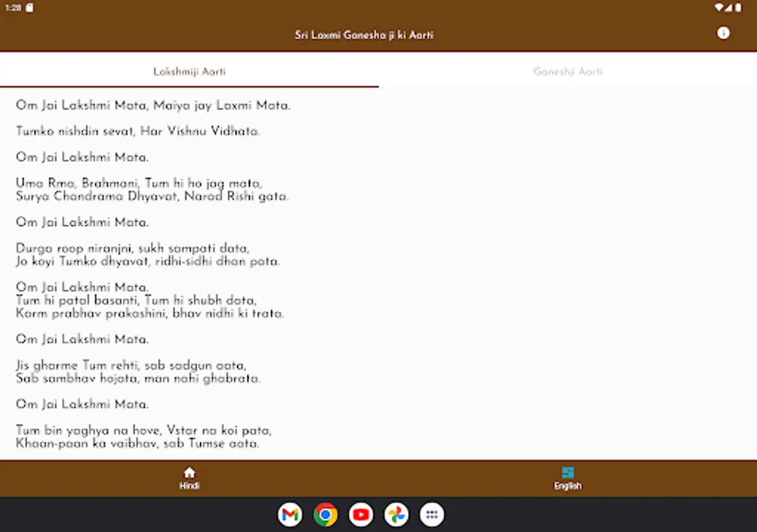Screen dimensions: 757x532
Task: Click line "Khaan-paan ka vaibhav, sab Tumse aata."
Action: click(x=138, y=443)
